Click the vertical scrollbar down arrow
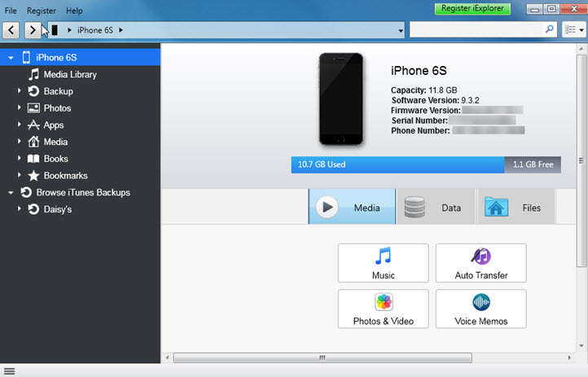 point(581,345)
